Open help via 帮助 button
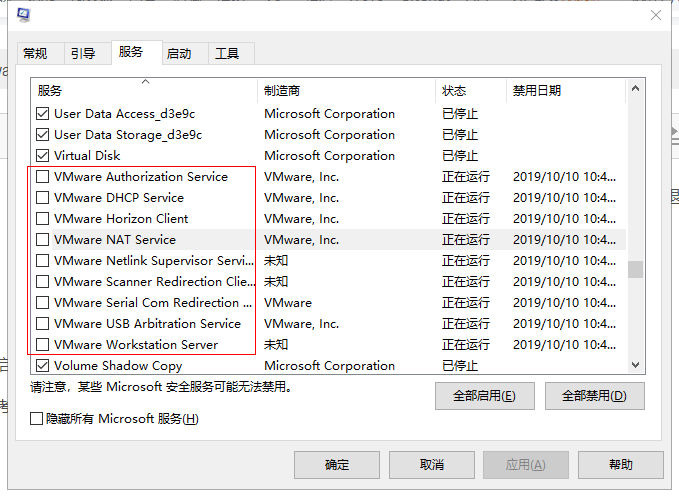 click(621, 465)
